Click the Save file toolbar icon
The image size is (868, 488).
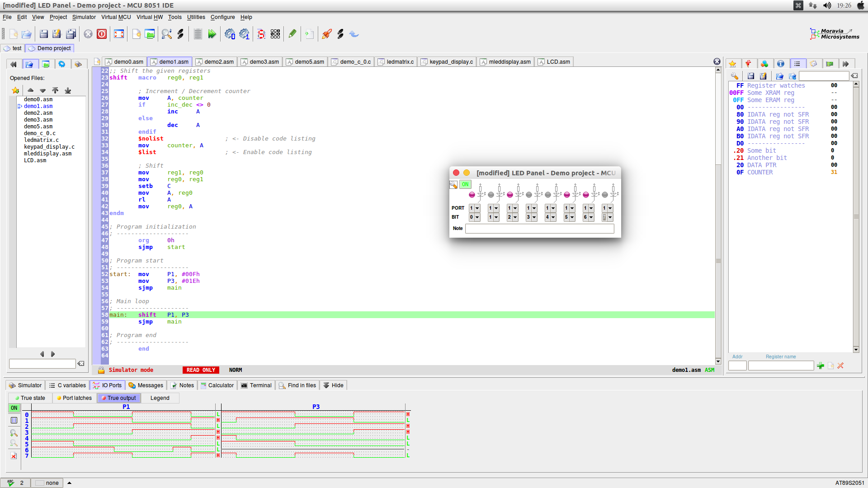pyautogui.click(x=44, y=34)
